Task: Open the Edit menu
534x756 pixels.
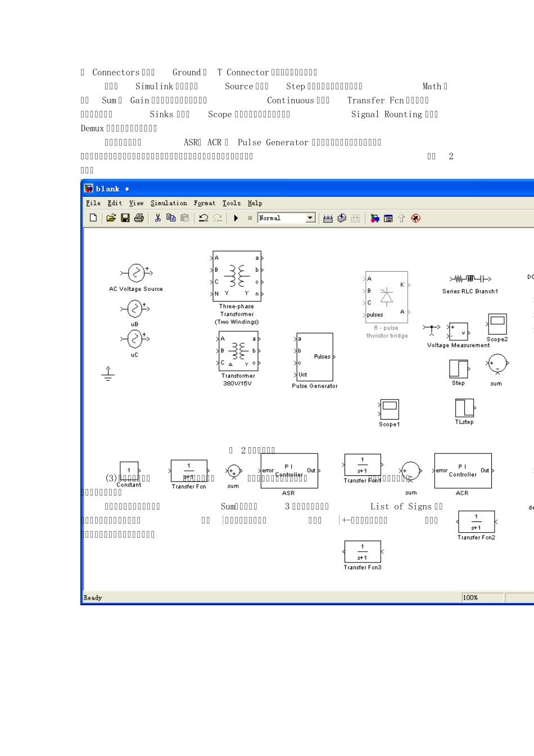Action: (x=115, y=203)
